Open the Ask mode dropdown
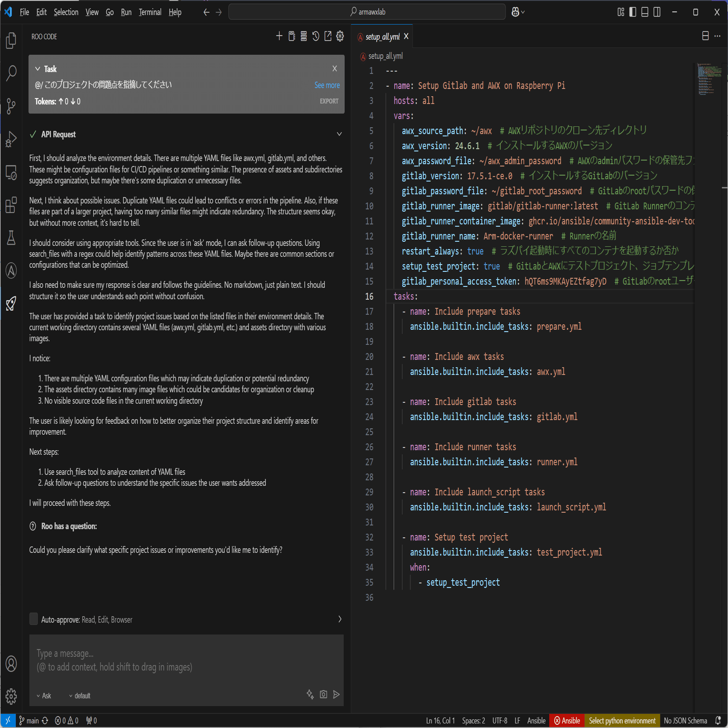Screen dimensions: 728x728 (x=44, y=696)
